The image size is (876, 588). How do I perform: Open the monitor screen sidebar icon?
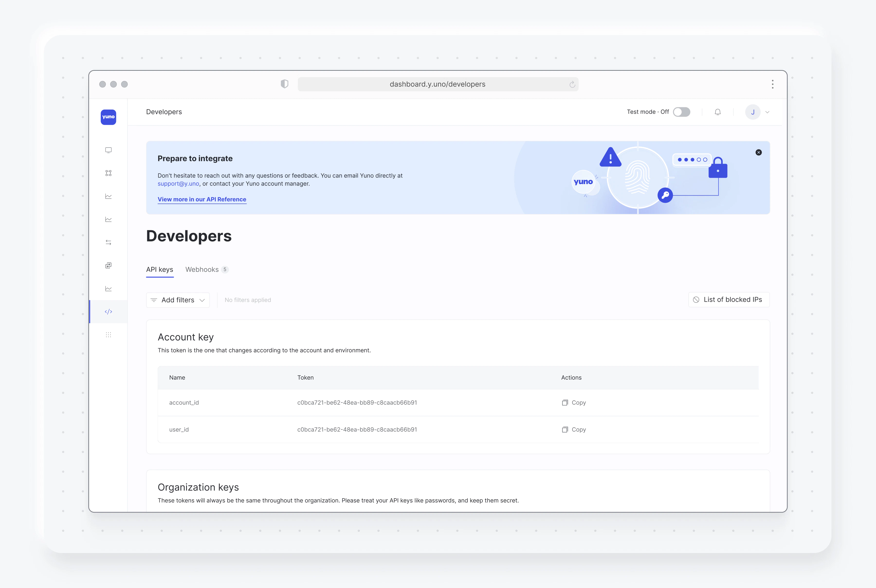(109, 150)
